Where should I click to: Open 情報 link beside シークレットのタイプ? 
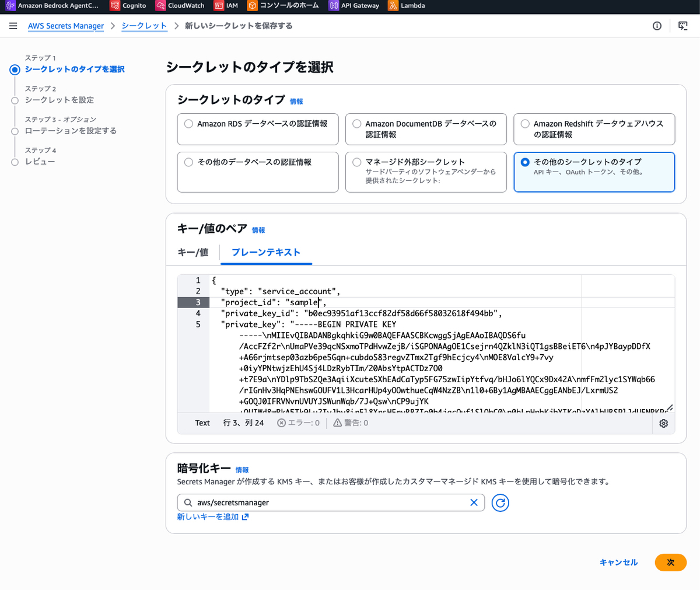click(296, 102)
